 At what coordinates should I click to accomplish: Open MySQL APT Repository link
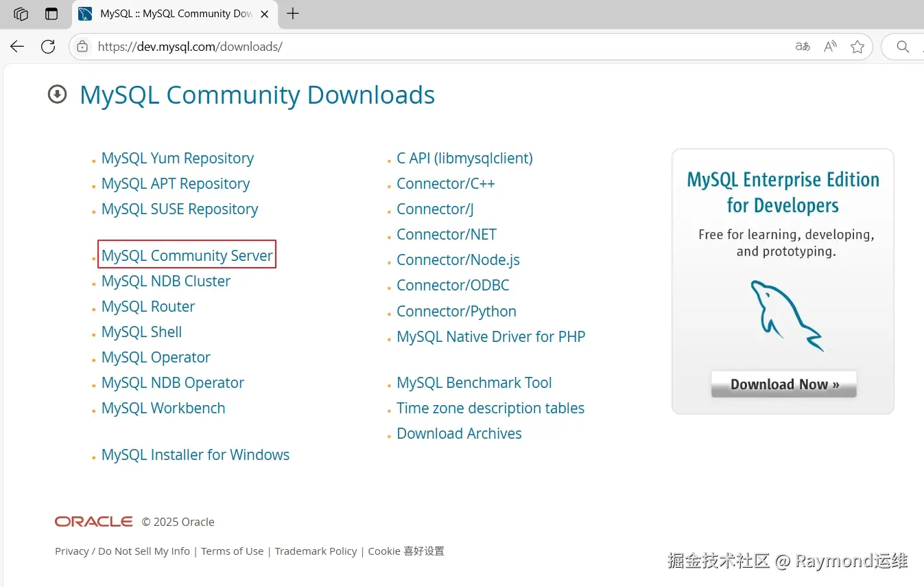pyautogui.click(x=176, y=184)
